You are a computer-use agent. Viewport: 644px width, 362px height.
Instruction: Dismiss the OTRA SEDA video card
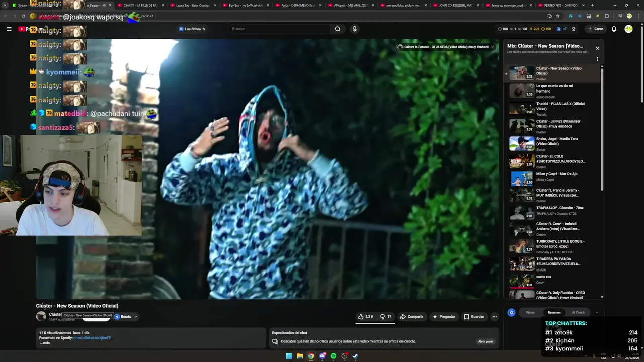click(493, 47)
